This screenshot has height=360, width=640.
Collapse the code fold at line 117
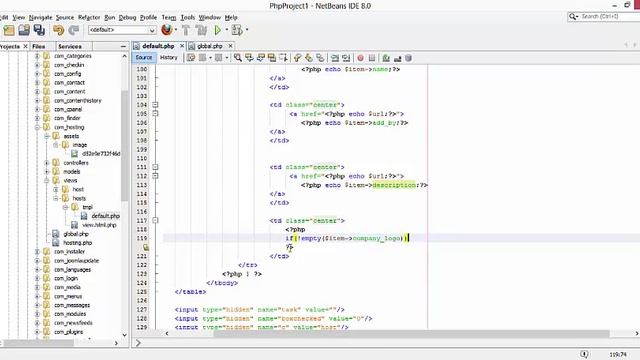pos(155,220)
